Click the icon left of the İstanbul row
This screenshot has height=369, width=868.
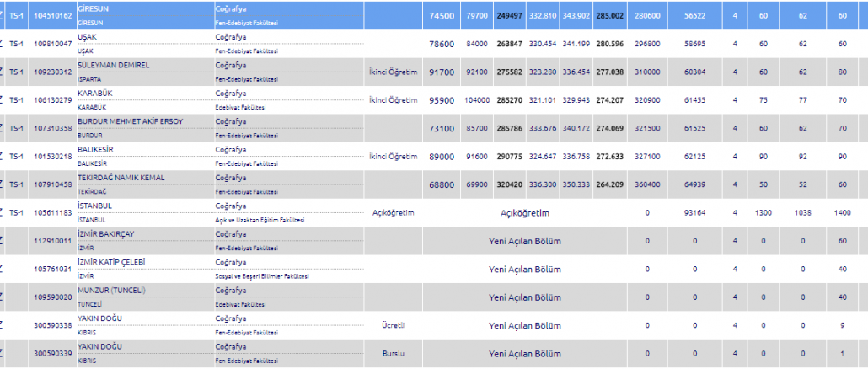[x=3, y=212]
